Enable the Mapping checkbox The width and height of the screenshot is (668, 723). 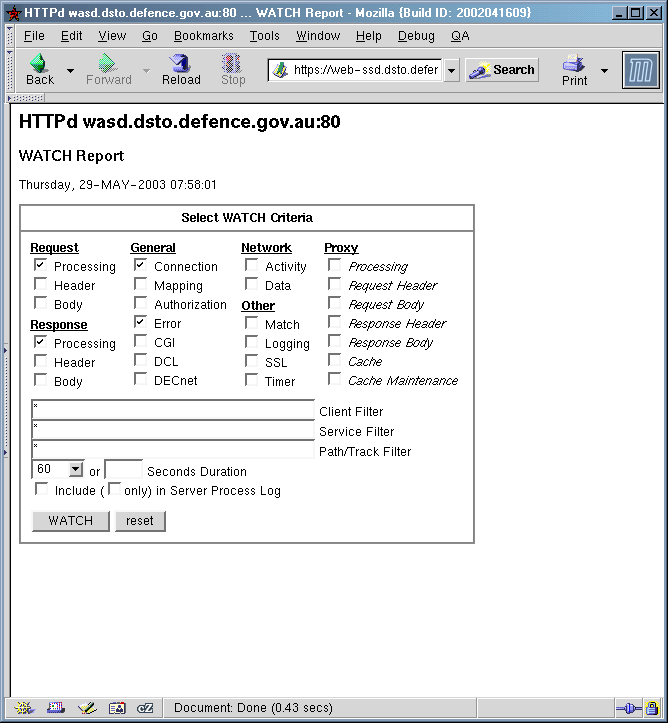[x=141, y=284]
